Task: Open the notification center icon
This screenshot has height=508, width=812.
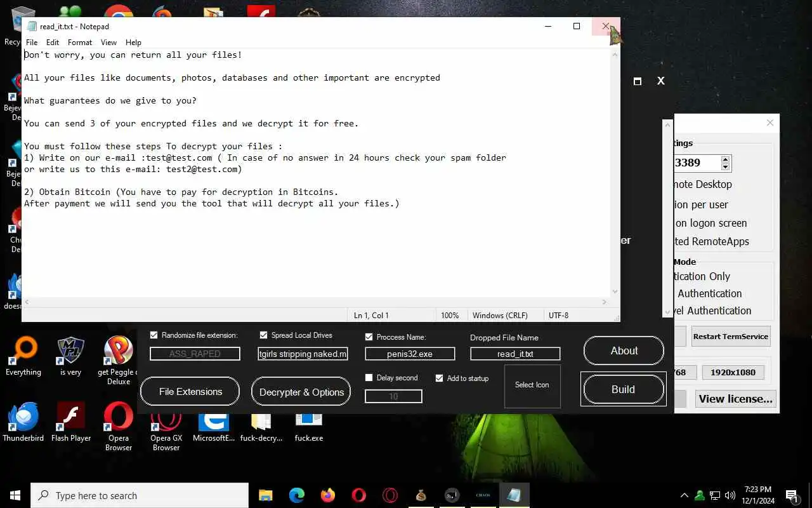Action: (792, 495)
